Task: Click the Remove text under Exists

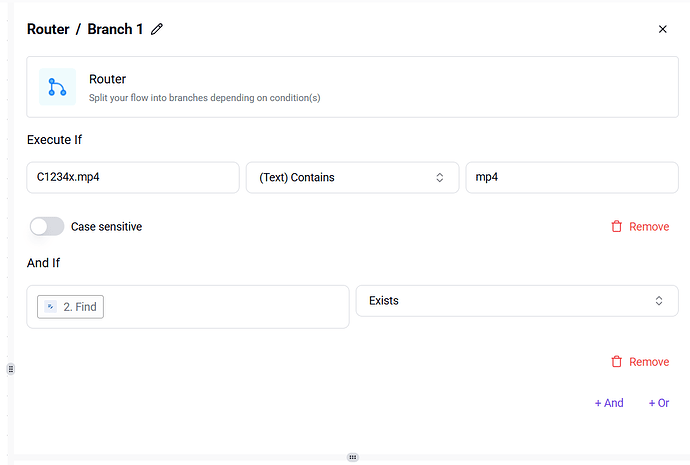Action: [x=649, y=362]
